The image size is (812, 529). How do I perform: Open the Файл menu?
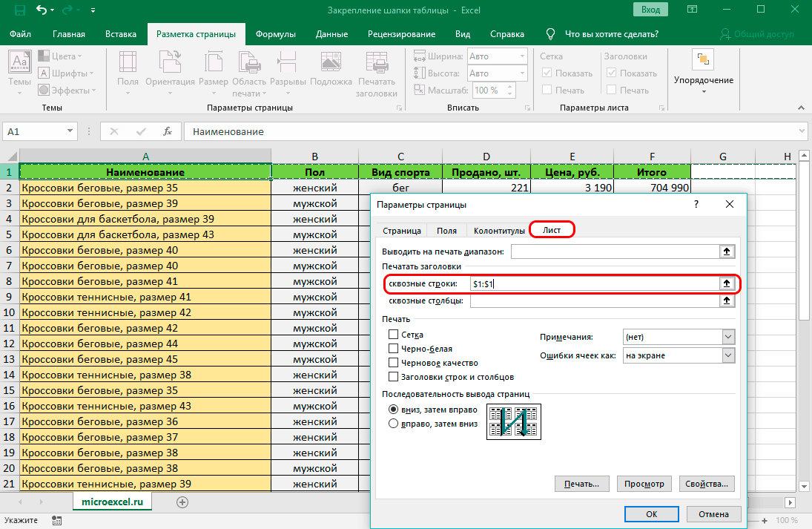(20, 34)
